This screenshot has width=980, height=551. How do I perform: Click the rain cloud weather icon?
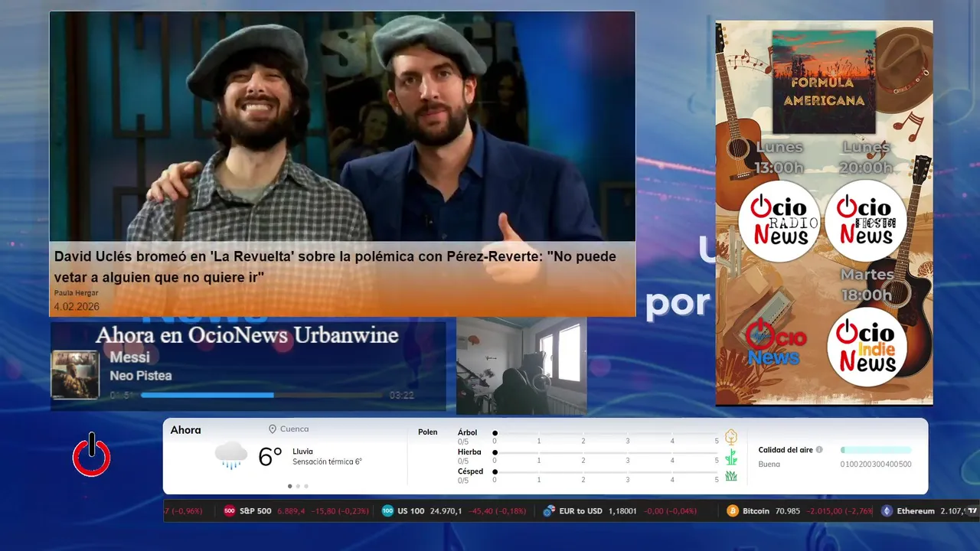231,456
